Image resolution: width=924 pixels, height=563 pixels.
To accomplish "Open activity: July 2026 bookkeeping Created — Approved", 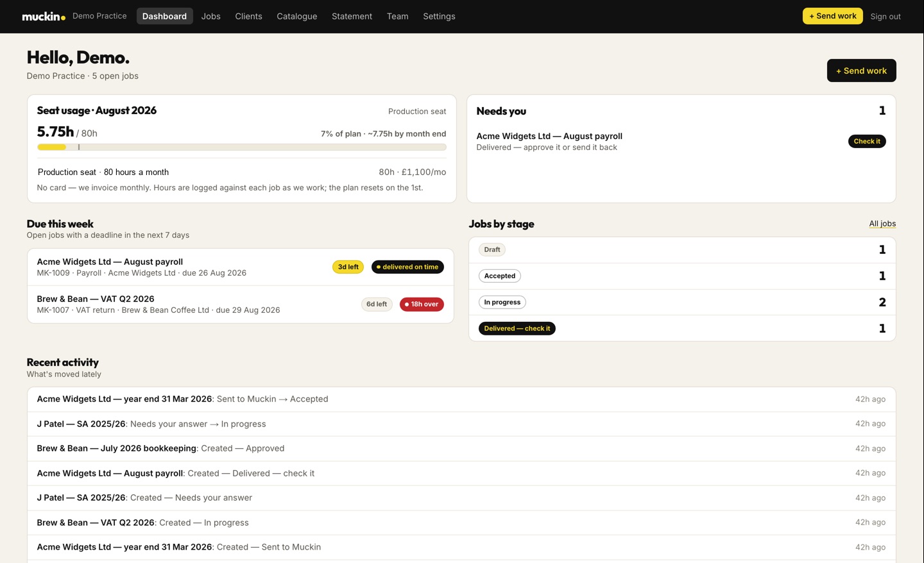I will tap(461, 449).
